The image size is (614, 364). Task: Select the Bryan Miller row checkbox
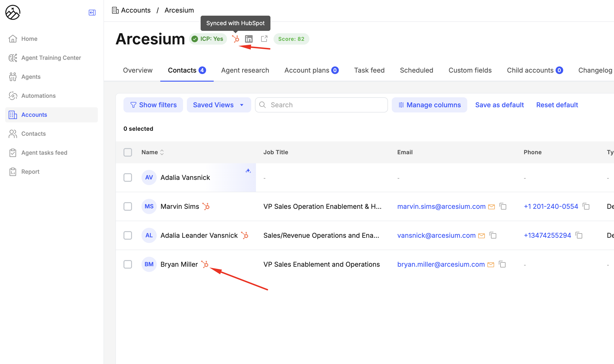[x=128, y=264]
